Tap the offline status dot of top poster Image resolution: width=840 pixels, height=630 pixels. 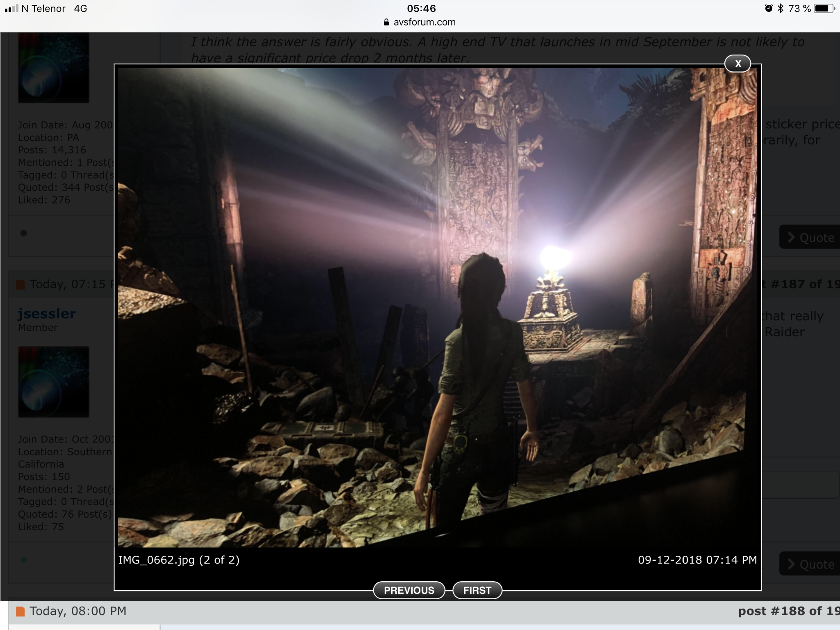pyautogui.click(x=23, y=233)
